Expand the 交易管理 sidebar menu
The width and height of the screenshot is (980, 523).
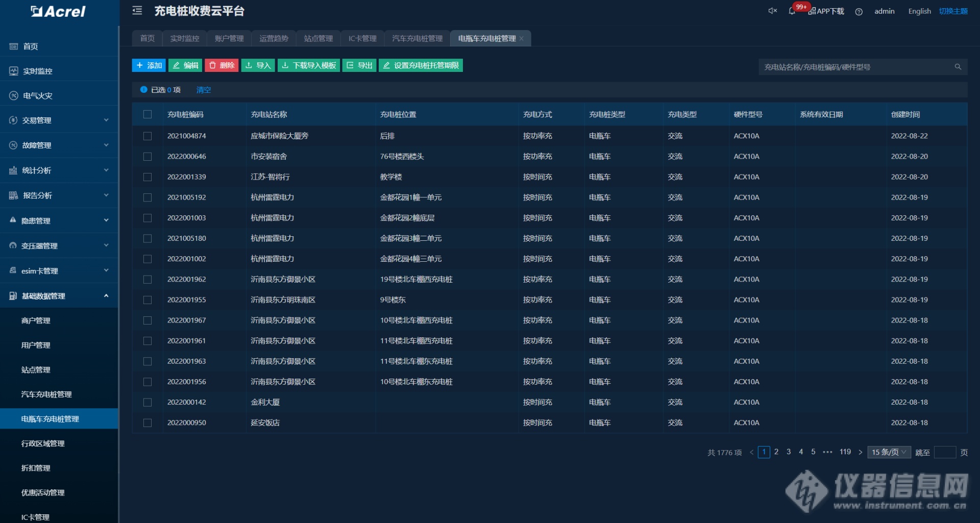pos(59,120)
